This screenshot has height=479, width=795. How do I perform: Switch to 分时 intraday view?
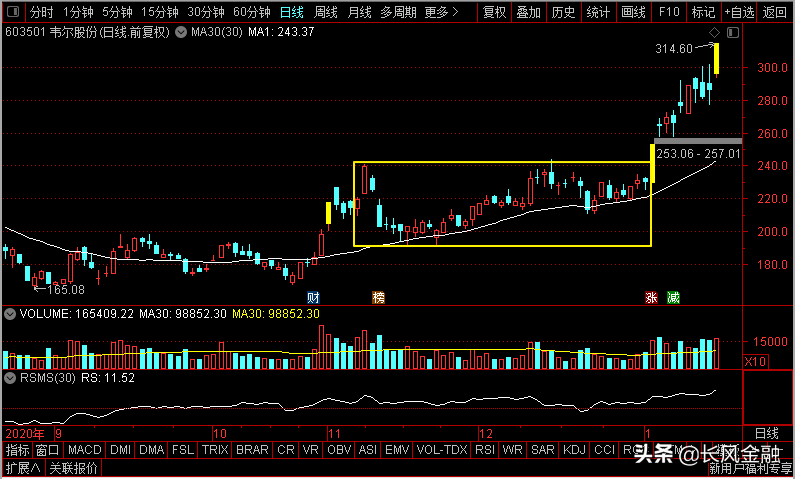42,12
